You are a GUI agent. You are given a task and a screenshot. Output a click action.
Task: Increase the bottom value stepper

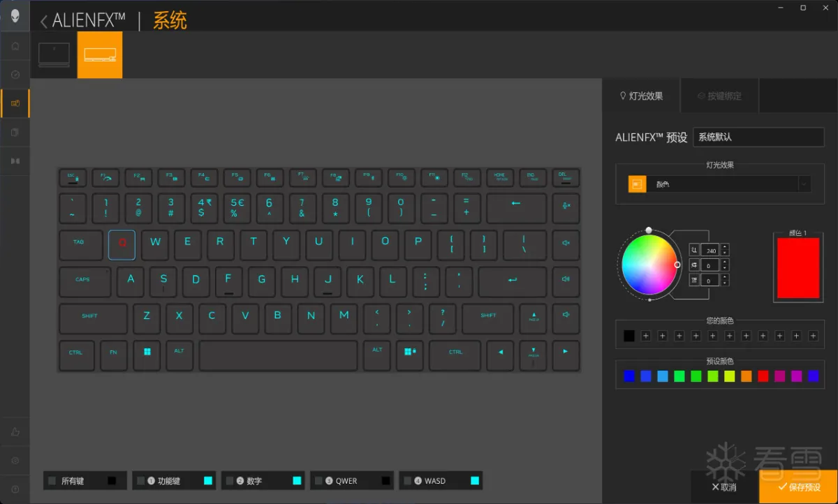click(x=726, y=277)
